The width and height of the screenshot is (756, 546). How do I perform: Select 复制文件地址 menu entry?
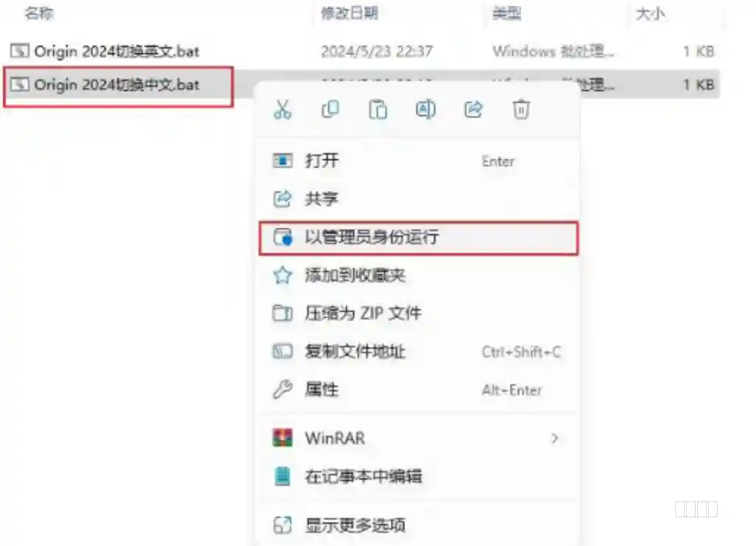click(418, 352)
